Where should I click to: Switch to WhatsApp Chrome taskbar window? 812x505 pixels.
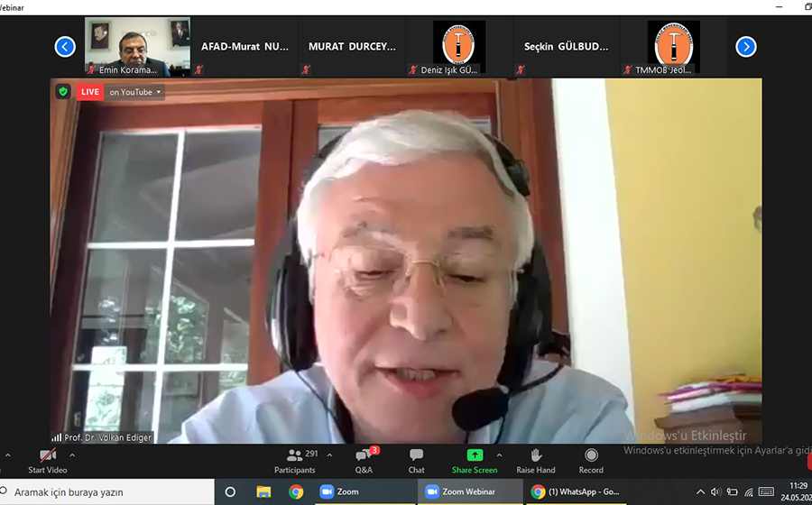576,492
